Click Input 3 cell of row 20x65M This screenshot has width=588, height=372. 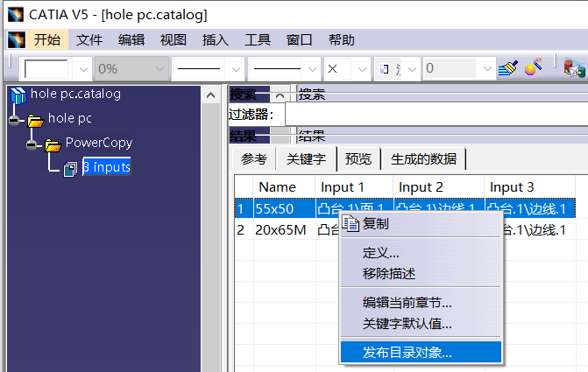click(539, 229)
